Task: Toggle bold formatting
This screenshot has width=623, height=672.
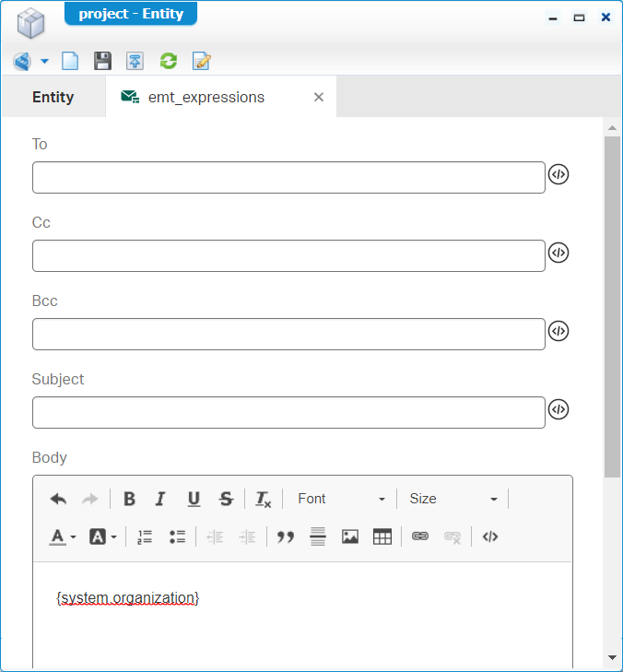Action: (x=129, y=499)
